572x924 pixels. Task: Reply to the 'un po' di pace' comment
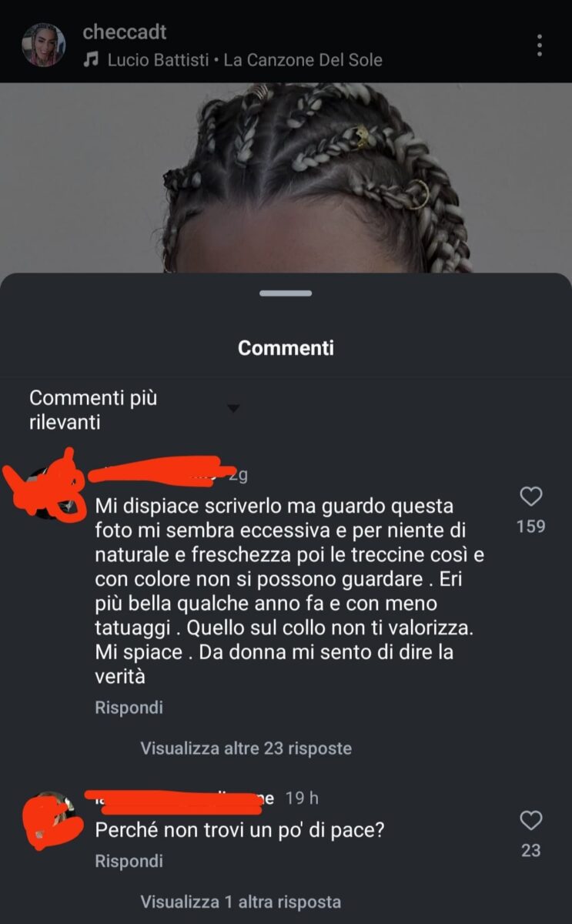click(x=129, y=861)
